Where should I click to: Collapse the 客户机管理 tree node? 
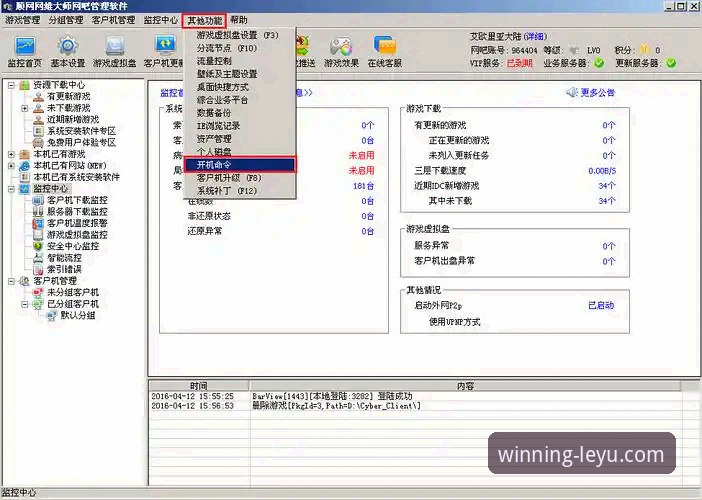12,281
